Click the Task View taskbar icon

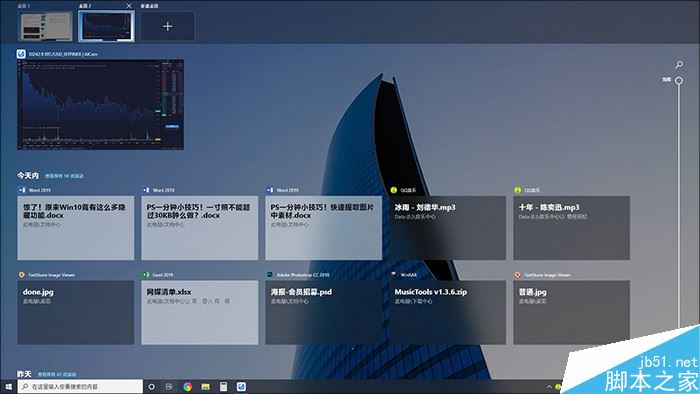[x=169, y=387]
